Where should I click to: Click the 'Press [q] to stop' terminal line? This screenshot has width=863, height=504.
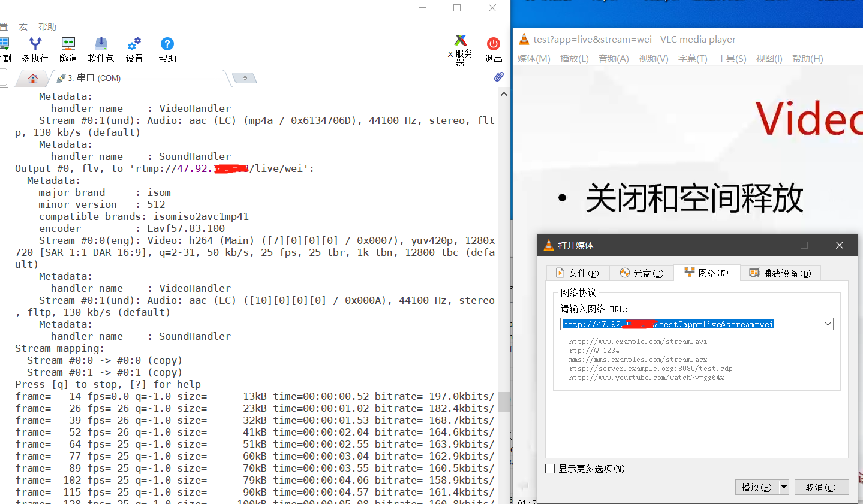coord(108,384)
